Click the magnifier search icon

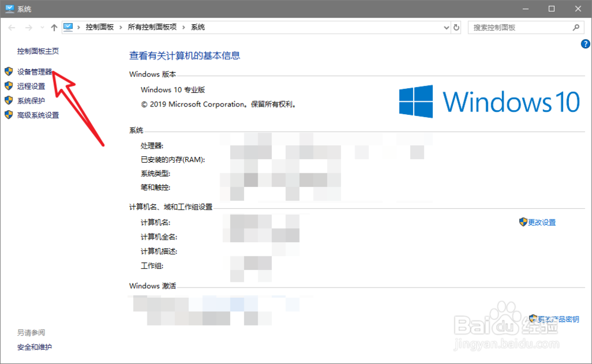coord(576,28)
